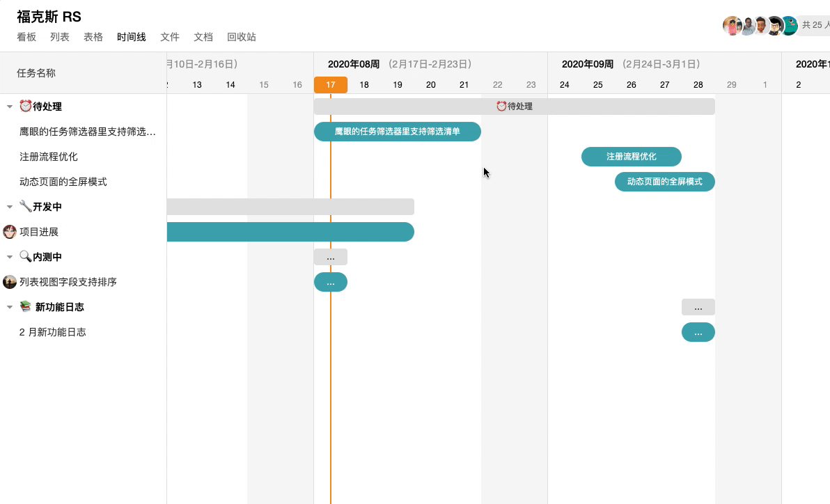The width and height of the screenshot is (830, 504).
Task: Click the books icon of 新功能日志 group
Action: tap(26, 307)
